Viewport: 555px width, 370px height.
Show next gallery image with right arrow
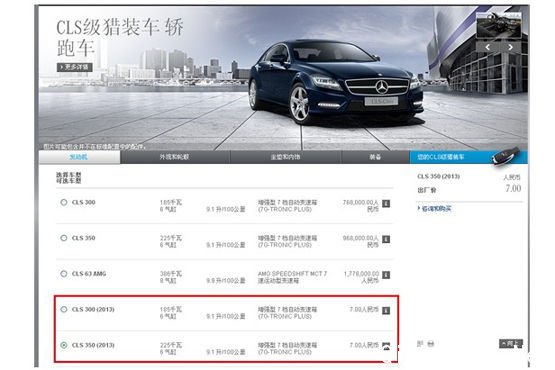pos(510,47)
